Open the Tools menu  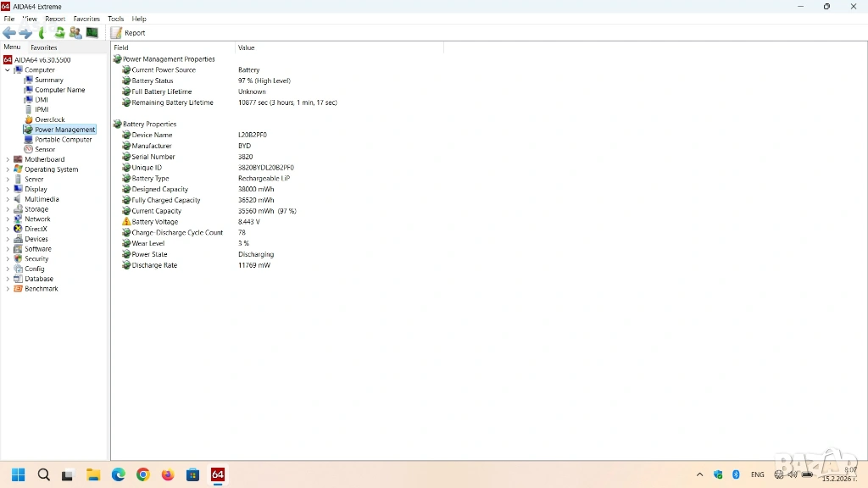pos(115,19)
